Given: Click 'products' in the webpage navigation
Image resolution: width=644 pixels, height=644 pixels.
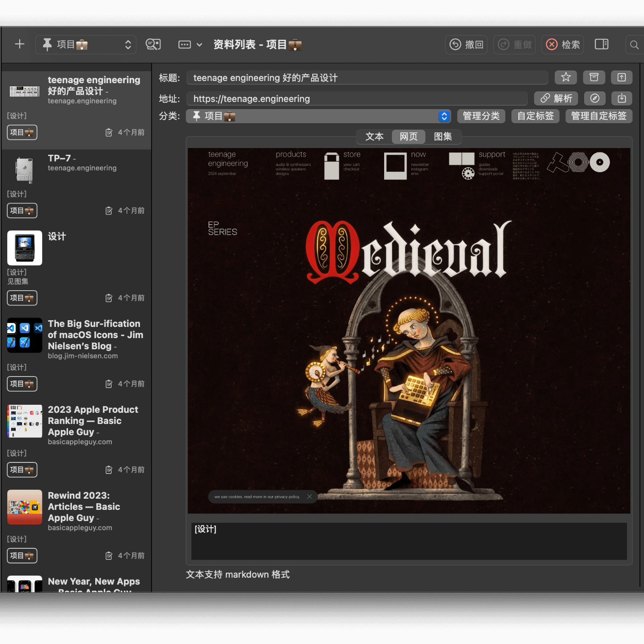Looking at the screenshot, I should click(x=291, y=154).
